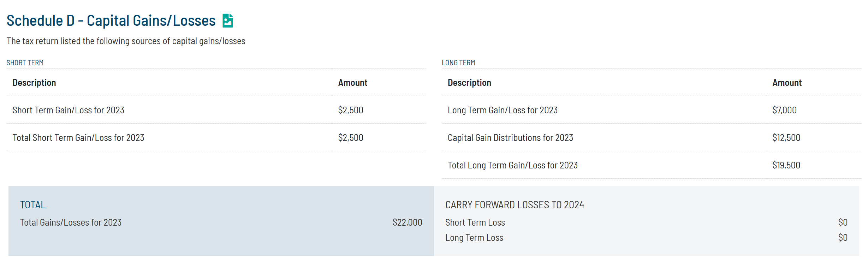Select the Capital Gain Distributions for 2023 row
The image size is (868, 262).
pos(651,137)
